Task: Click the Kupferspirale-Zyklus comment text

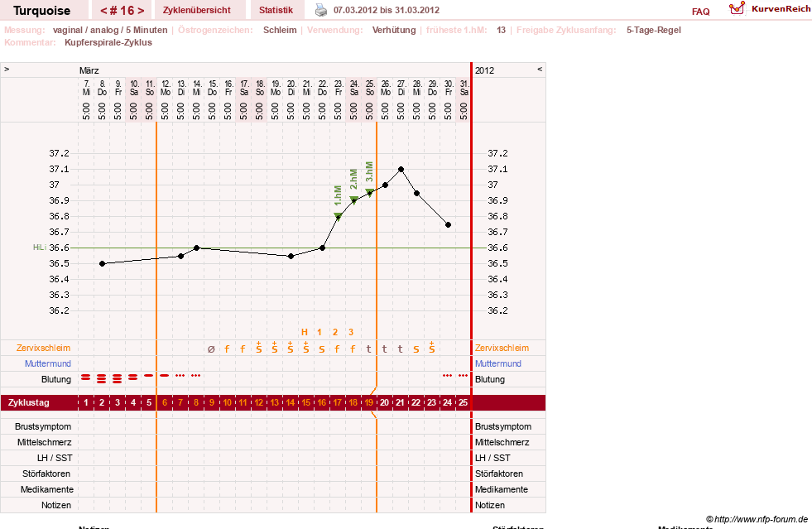Action: click(x=108, y=42)
